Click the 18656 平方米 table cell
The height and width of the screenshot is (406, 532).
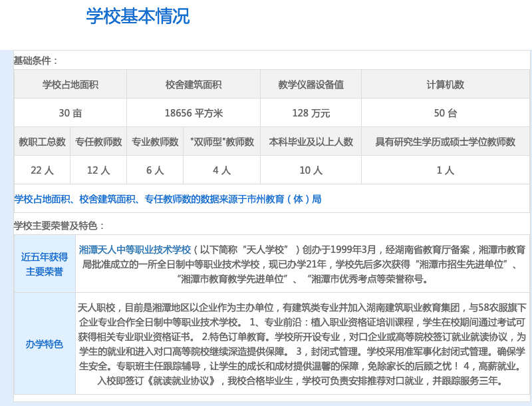click(193, 112)
